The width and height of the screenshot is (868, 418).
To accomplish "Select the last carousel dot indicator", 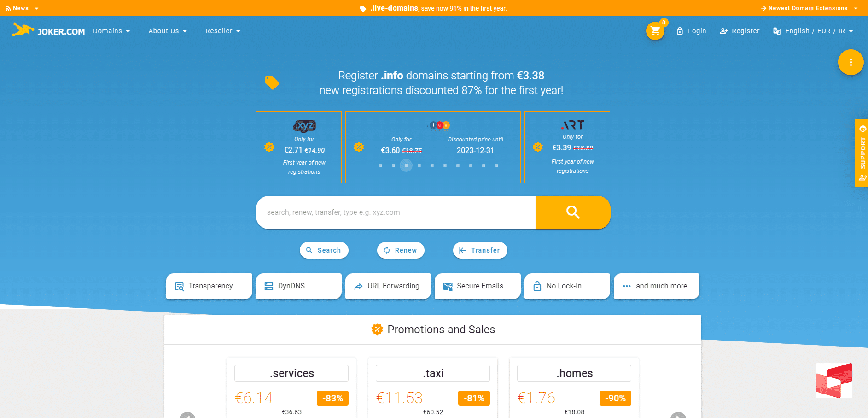I will [496, 165].
